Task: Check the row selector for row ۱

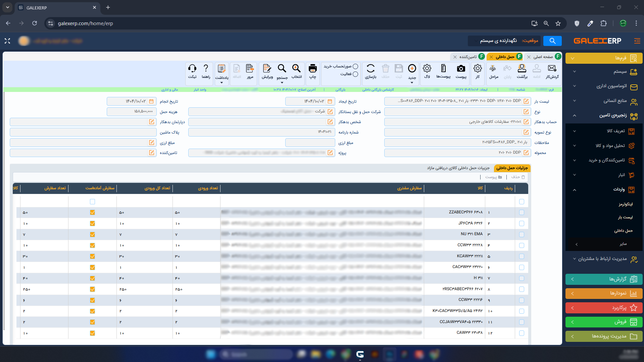Action: (522, 212)
